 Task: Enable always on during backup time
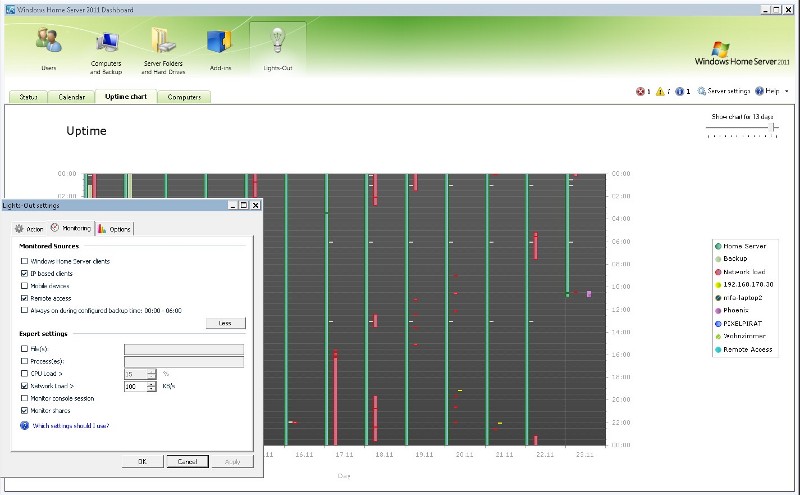(24, 310)
